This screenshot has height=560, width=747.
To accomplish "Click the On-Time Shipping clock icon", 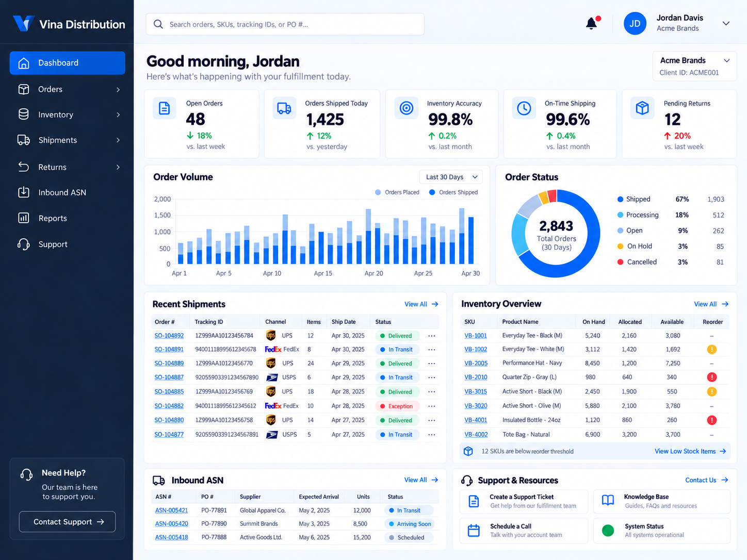I will pyautogui.click(x=524, y=108).
